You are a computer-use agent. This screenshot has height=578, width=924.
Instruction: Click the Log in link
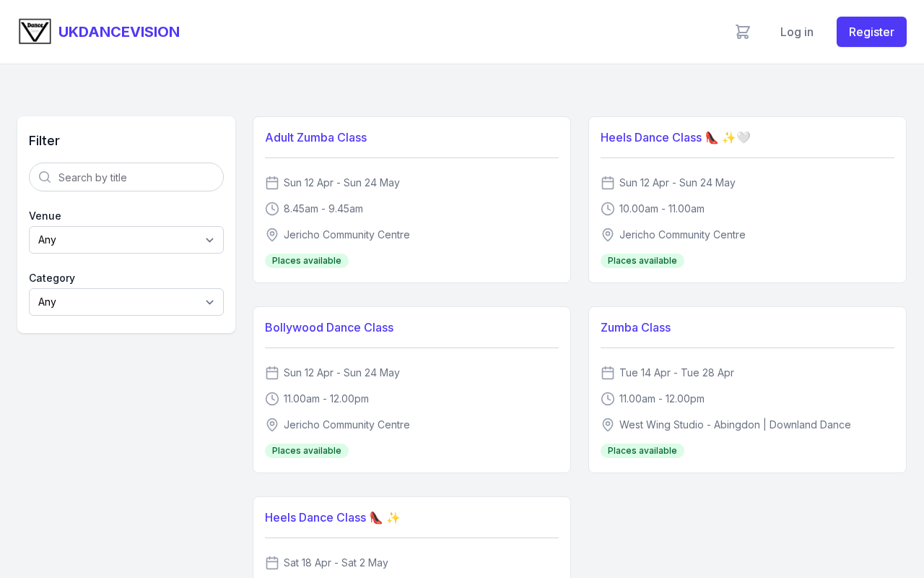(797, 32)
